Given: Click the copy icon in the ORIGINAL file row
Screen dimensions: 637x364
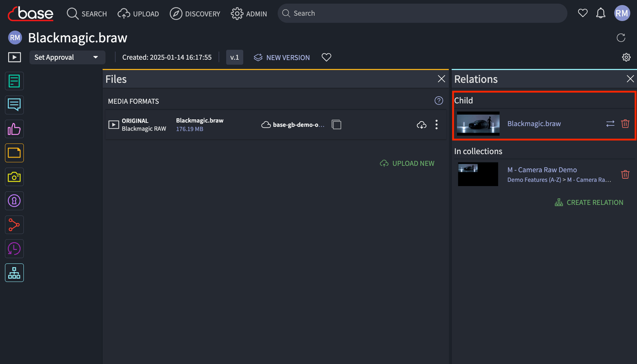Looking at the screenshot, I should [x=336, y=124].
